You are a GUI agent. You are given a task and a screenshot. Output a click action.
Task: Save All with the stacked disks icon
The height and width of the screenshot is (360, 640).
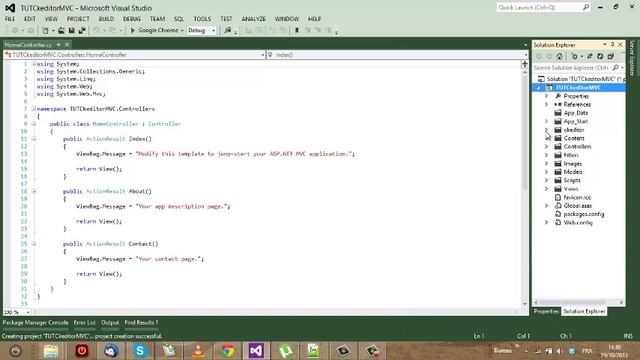(x=82, y=31)
